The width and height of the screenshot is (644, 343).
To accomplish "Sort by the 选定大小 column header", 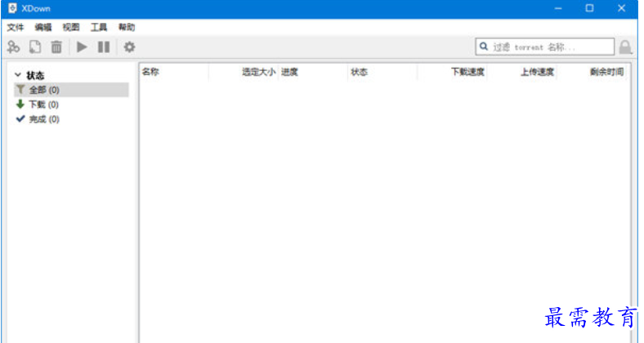I will [244, 72].
